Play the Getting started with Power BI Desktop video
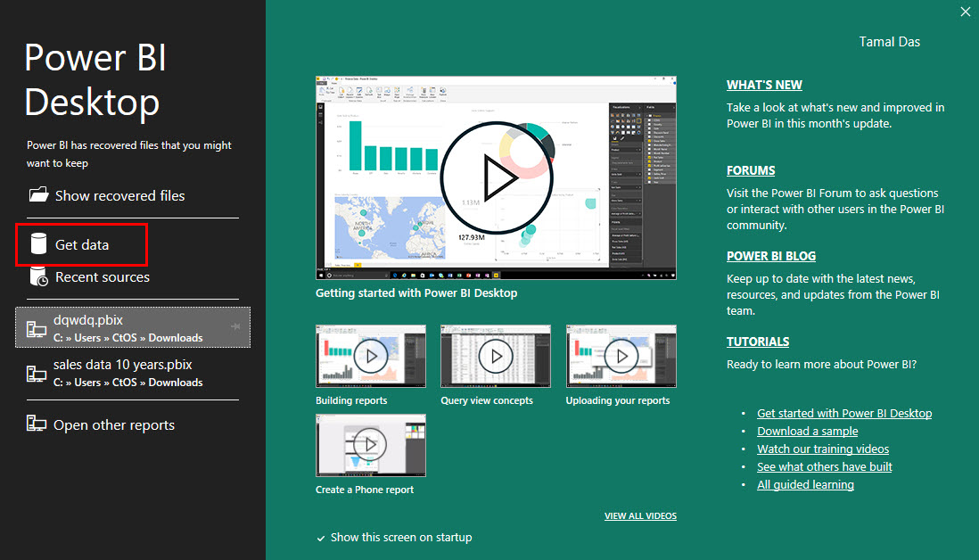 (497, 178)
